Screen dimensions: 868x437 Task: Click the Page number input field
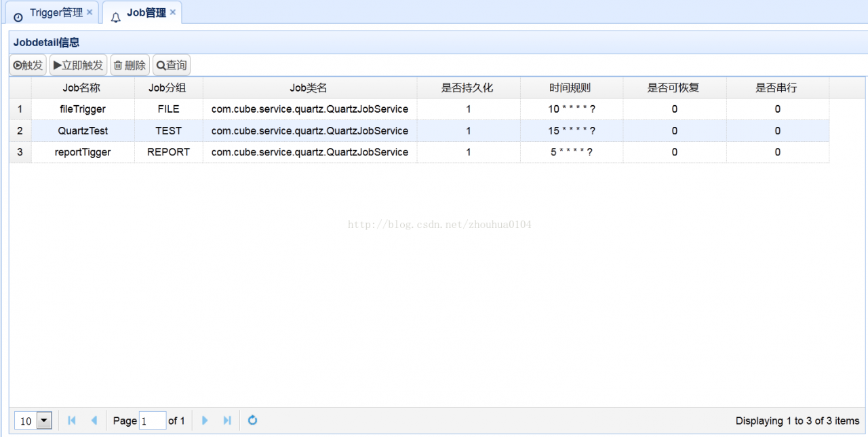tap(153, 421)
